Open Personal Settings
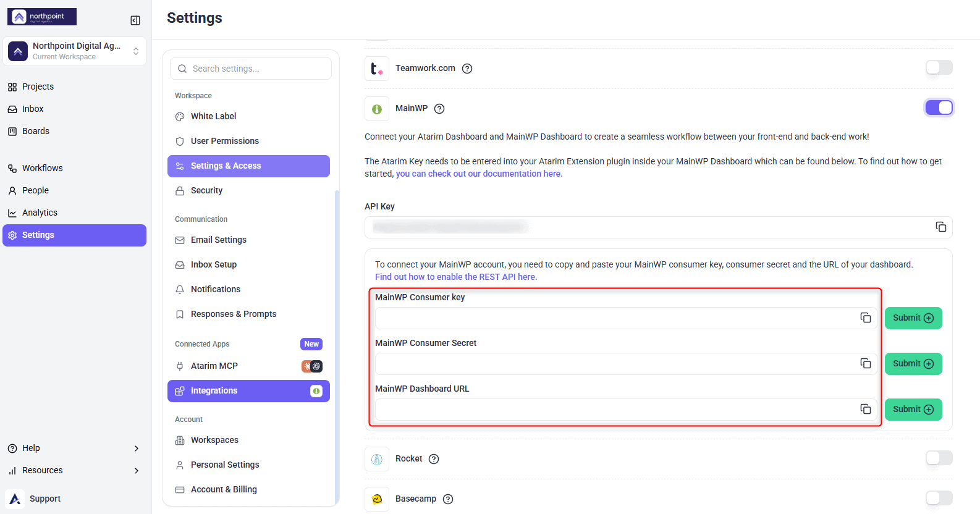 coord(248,465)
